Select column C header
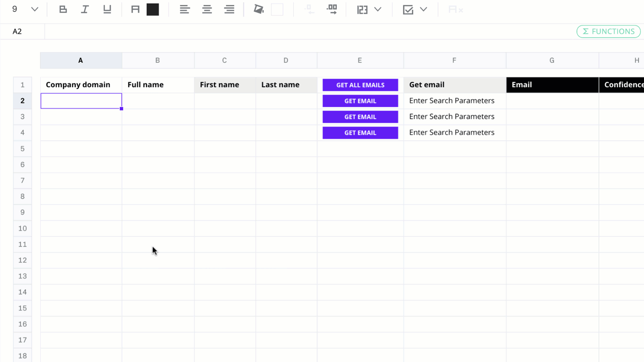 (225, 60)
